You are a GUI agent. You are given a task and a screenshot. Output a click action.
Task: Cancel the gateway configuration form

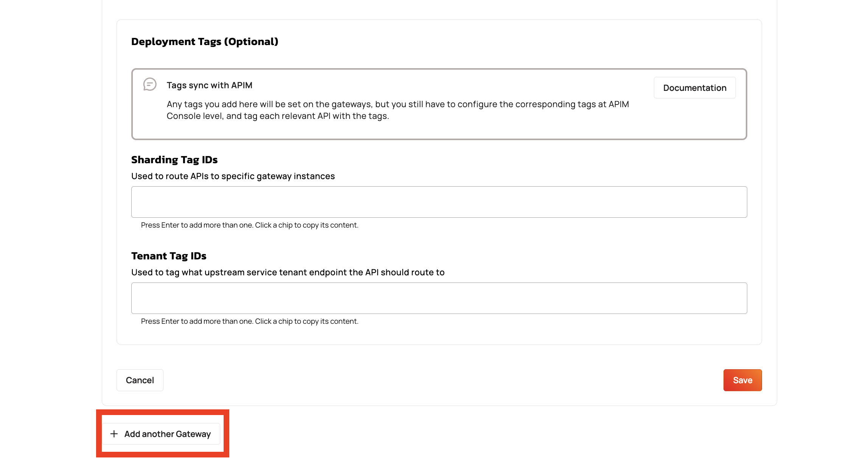click(140, 380)
